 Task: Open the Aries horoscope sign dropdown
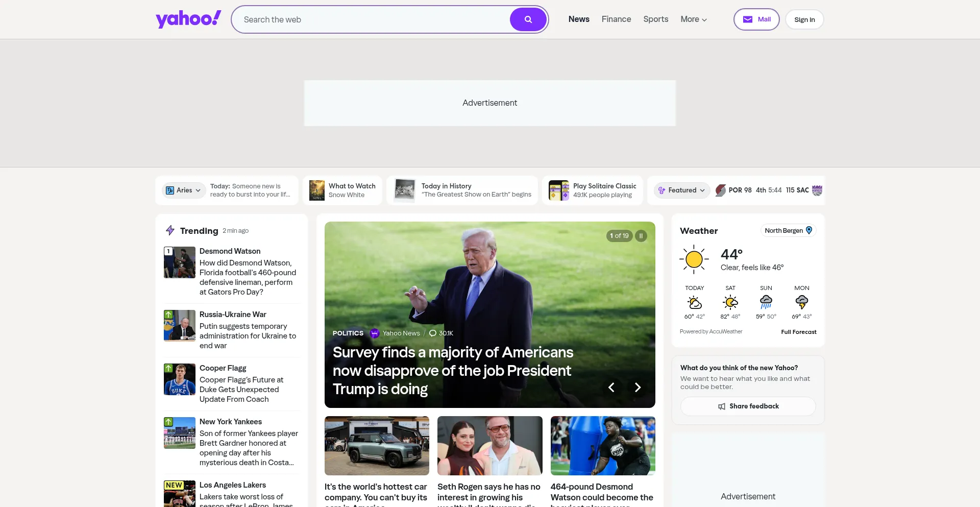click(184, 190)
